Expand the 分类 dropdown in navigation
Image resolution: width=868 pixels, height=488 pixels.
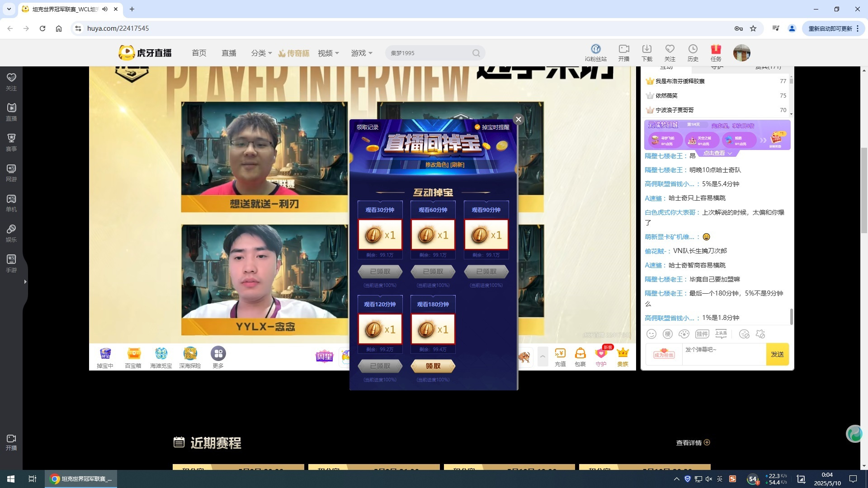[x=261, y=53]
